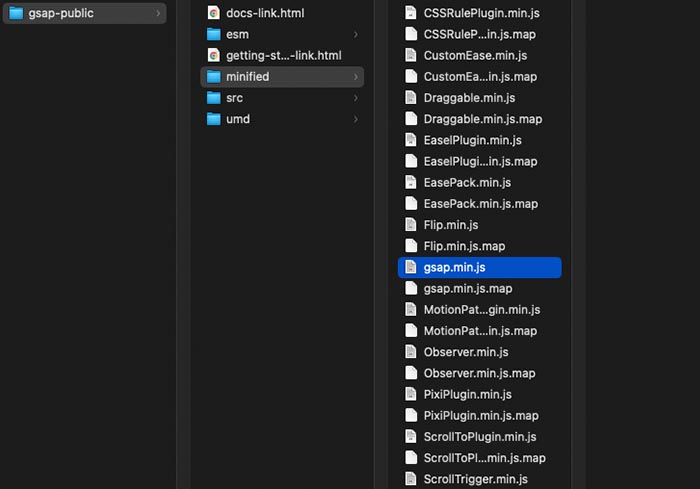700x489 pixels.
Task: Click the umd folder icon
Action: pyautogui.click(x=213, y=119)
